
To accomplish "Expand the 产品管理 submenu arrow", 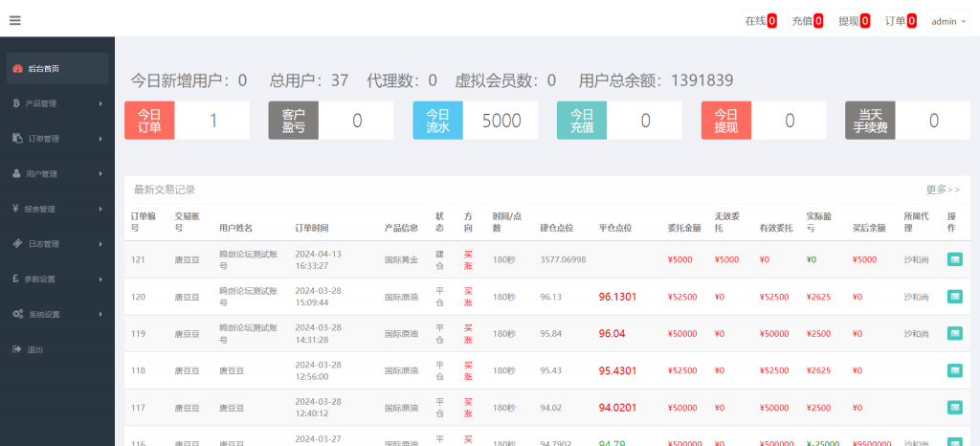I will point(100,103).
